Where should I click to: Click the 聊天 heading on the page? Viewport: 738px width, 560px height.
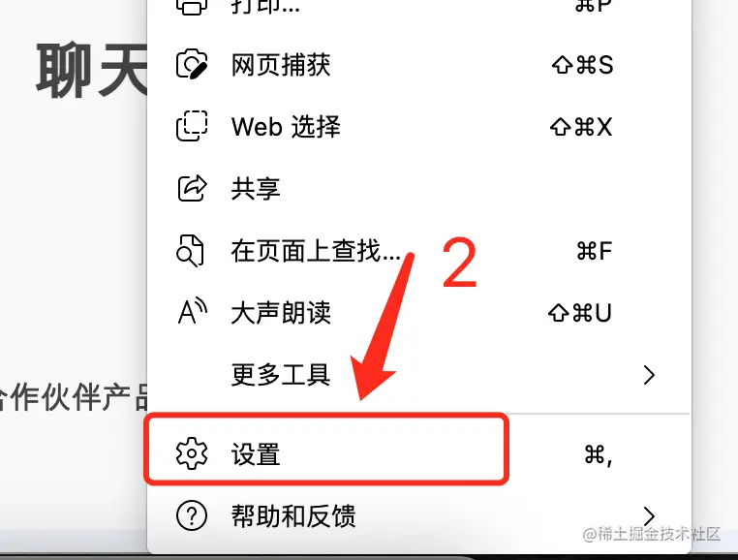[92, 70]
